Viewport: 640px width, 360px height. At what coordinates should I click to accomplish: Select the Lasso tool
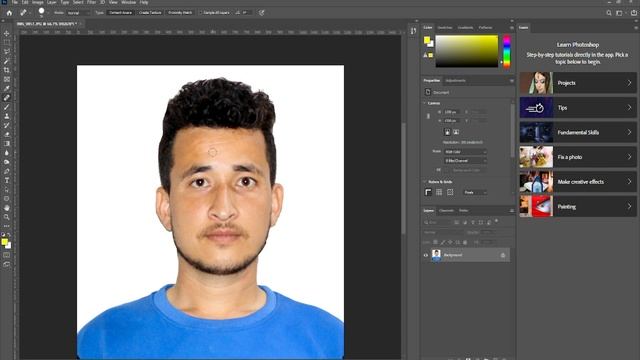[7, 51]
